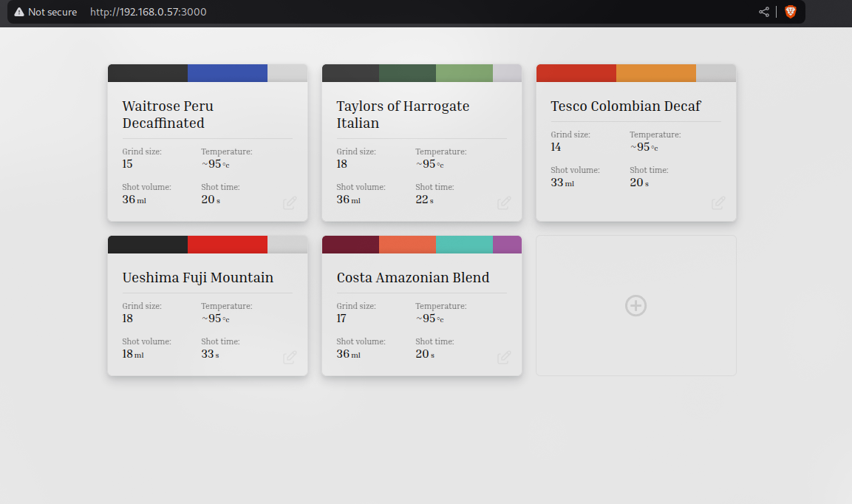Click the light green swatch on Taylors card
The image size is (852, 504).
pyautogui.click(x=465, y=73)
